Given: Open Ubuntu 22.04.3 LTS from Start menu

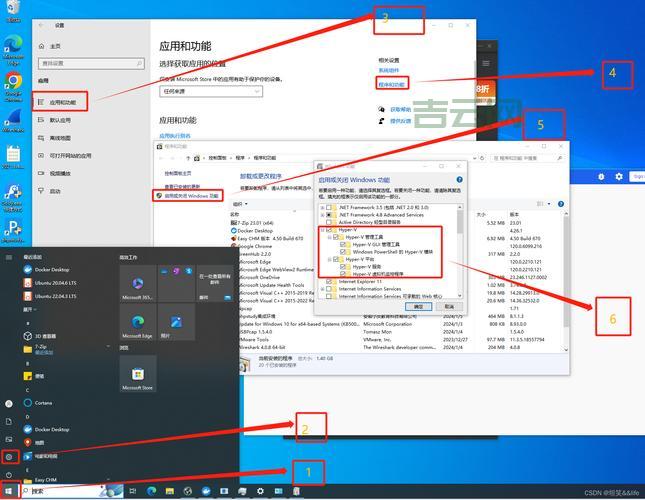Looking at the screenshot, I should (x=50, y=296).
